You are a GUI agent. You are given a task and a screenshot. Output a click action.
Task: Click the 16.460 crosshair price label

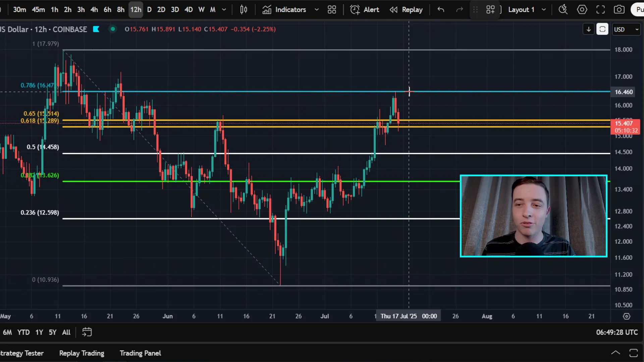pos(623,92)
